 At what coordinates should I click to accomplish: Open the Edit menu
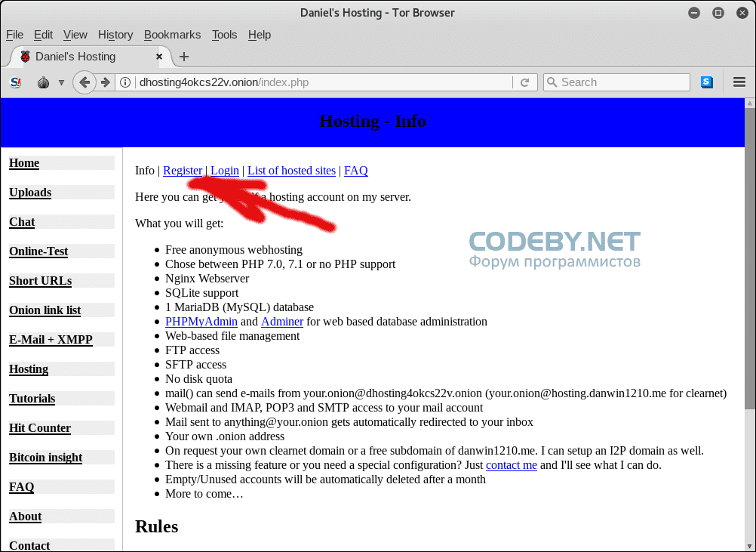point(43,35)
